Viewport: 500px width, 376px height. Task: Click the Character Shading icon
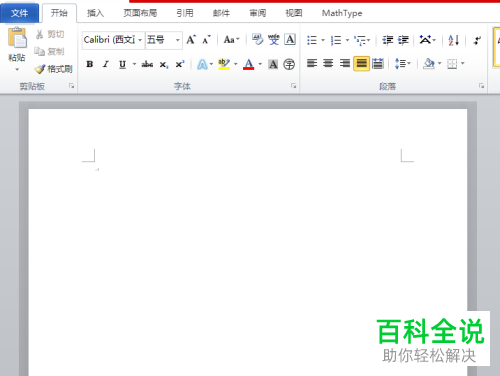click(273, 64)
